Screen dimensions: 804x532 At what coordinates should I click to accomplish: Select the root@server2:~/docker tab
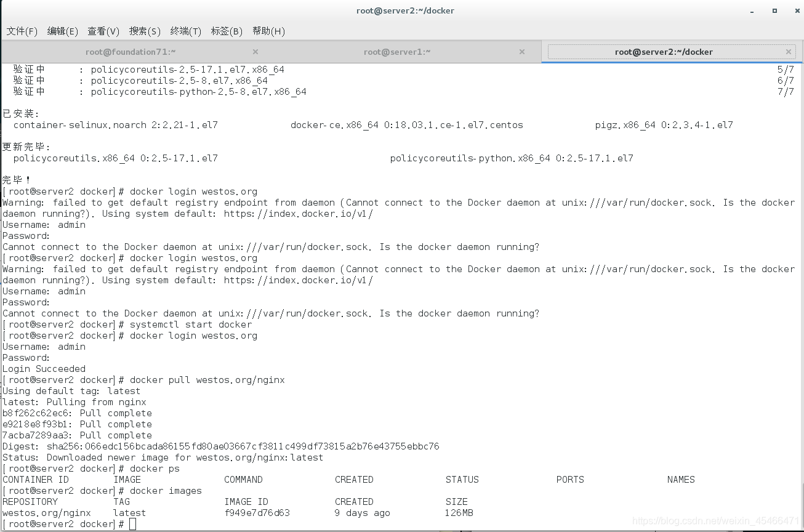(664, 52)
